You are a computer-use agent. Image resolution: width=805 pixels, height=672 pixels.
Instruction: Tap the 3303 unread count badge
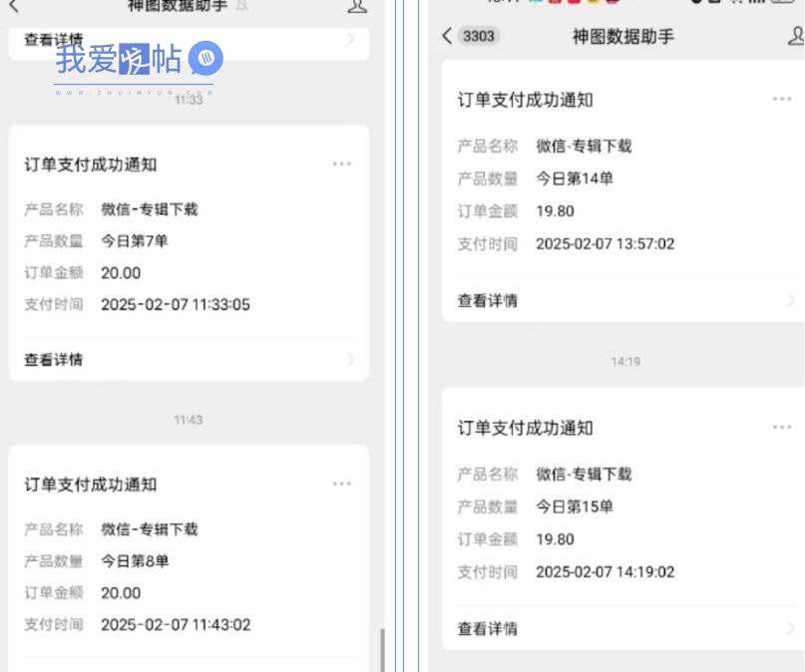pyautogui.click(x=479, y=36)
